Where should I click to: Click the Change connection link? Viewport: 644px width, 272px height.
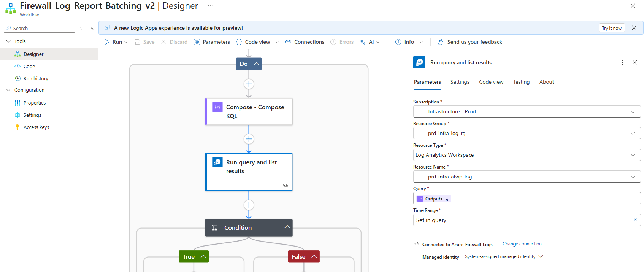[x=522, y=244]
